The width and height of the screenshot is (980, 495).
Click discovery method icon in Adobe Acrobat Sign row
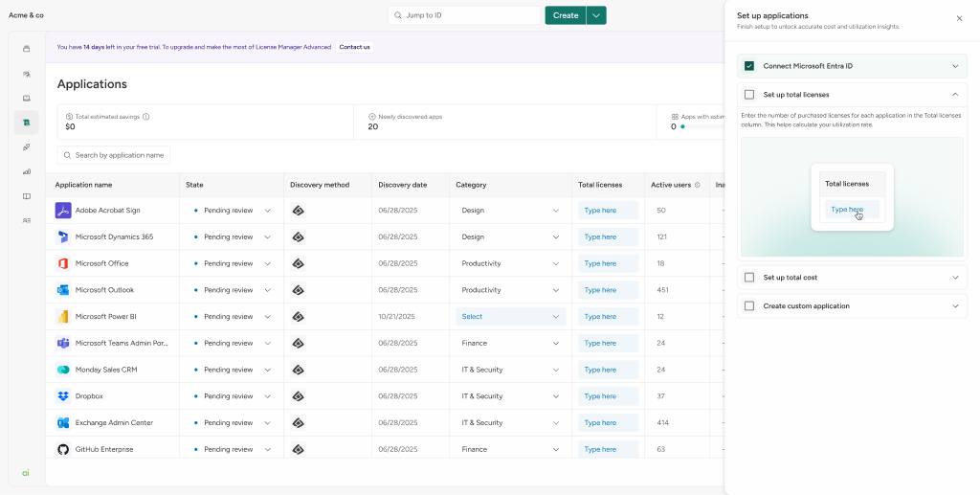click(299, 211)
